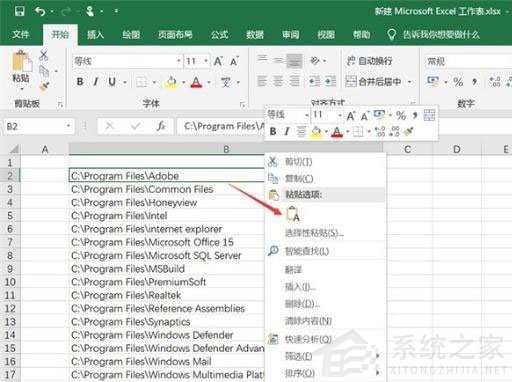512x382 pixels.
Task: Click the comma style icon in ribbon
Action: [475, 82]
